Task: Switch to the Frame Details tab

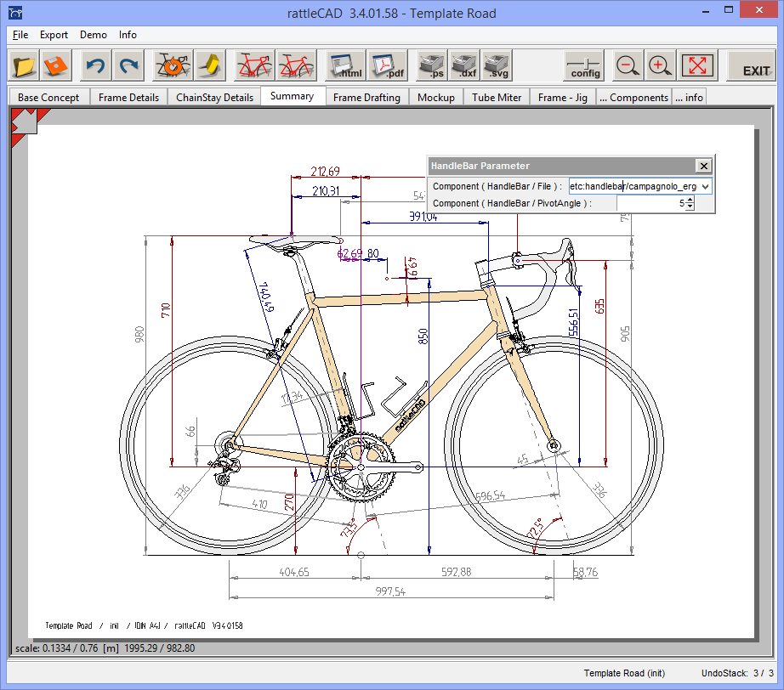Action: (x=128, y=98)
